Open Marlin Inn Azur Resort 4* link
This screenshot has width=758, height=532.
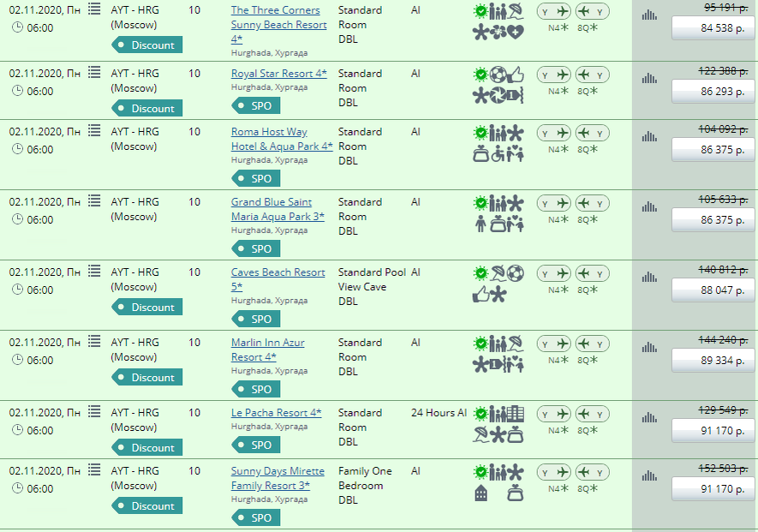click(268, 350)
